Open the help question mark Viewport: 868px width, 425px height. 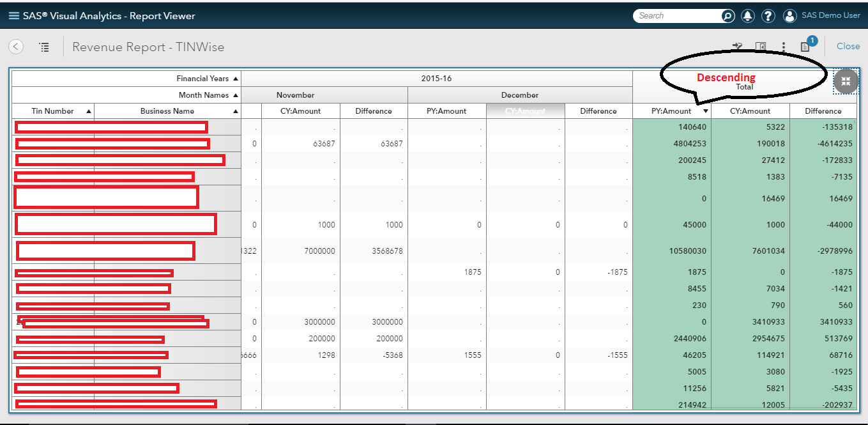[768, 16]
